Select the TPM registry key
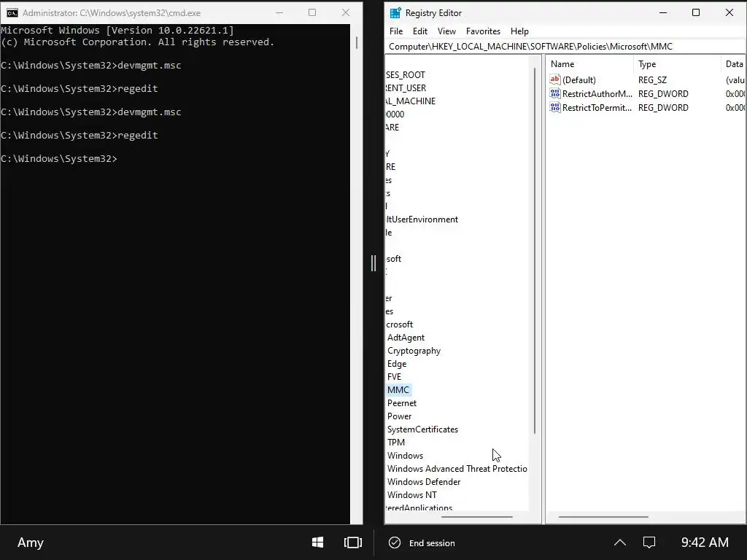Screen dimensions: 747x560 [x=396, y=443]
